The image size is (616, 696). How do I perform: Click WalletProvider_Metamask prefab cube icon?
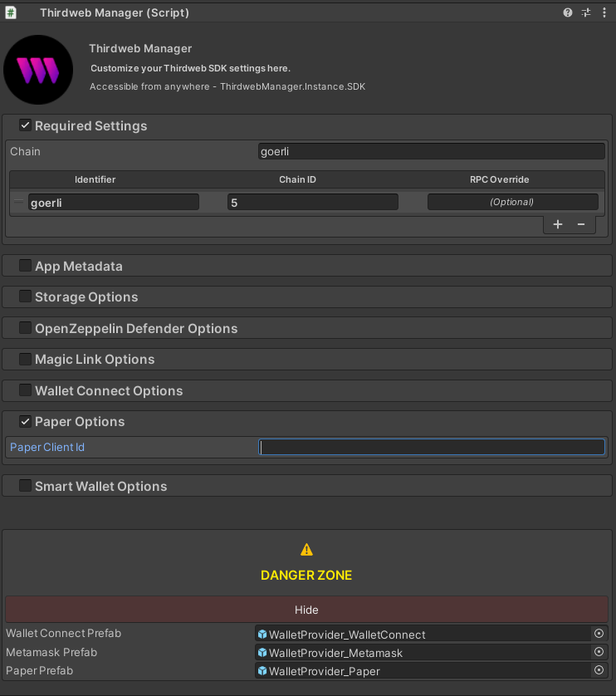click(262, 652)
